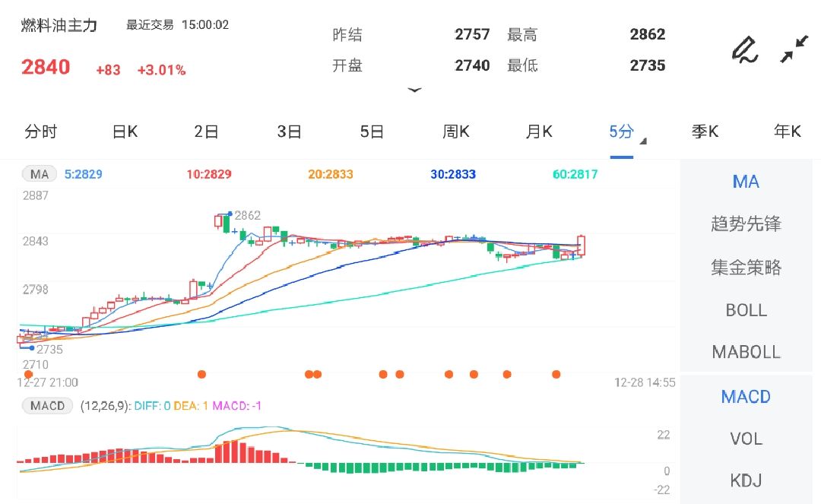The height and width of the screenshot is (504, 821).
Task: Click the 最低 value 2735
Action: [647, 65]
